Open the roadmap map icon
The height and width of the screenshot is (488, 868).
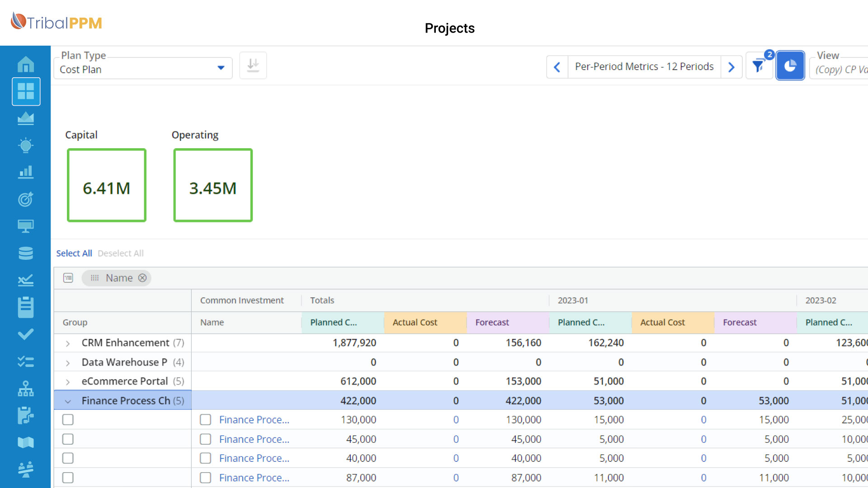tap(26, 442)
